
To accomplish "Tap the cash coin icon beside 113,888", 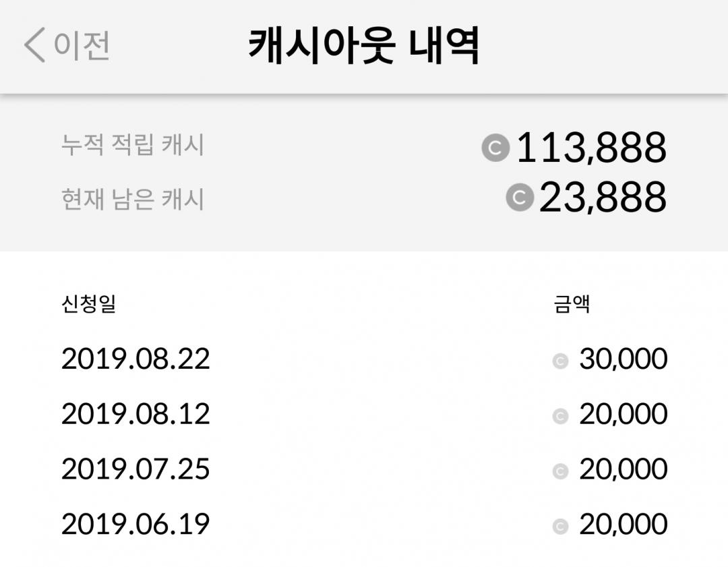I will pyautogui.click(x=495, y=148).
